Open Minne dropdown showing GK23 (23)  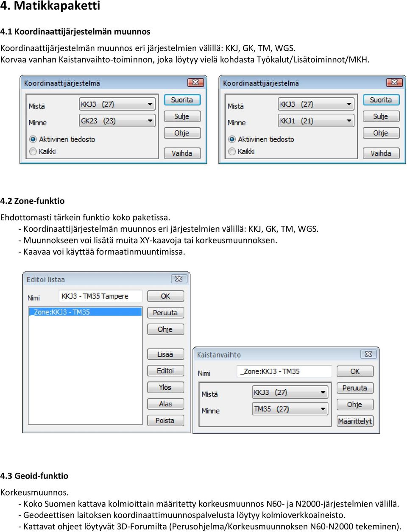[117, 121]
